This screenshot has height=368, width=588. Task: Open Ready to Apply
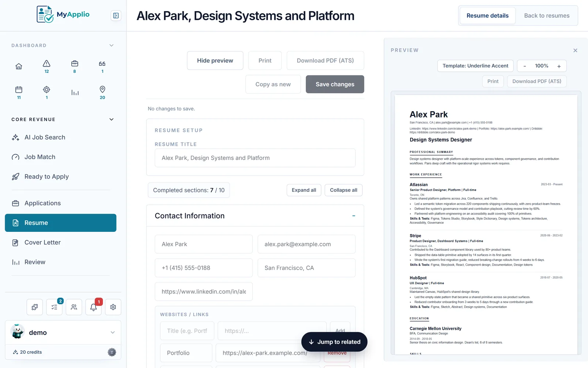pos(61,177)
